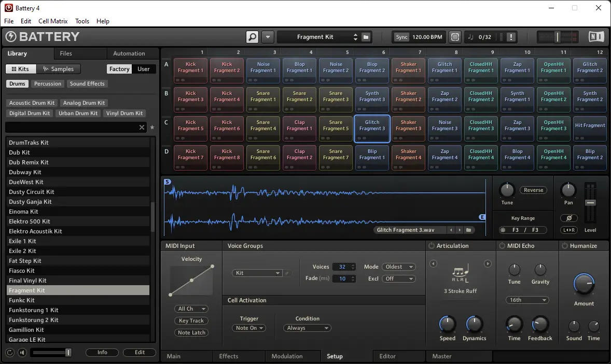This screenshot has width=611, height=364.
Task: Click the magnifier search icon in header
Action: click(252, 37)
